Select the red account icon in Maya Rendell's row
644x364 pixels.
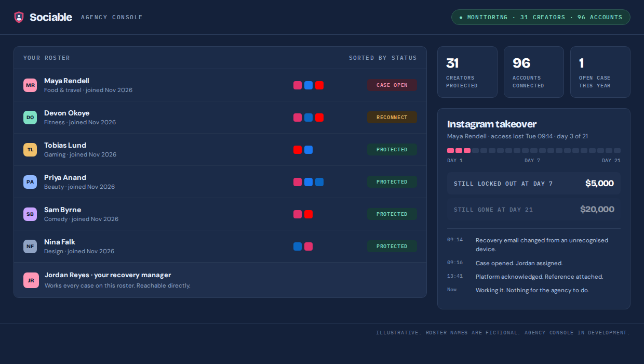pos(319,85)
